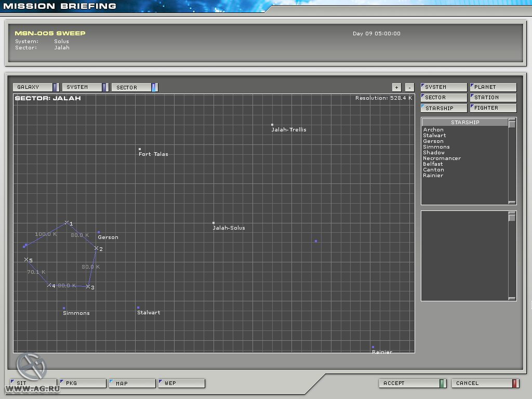This screenshot has height=399, width=532.
Task: Select waypoint 4 marker on the map
Action: (49, 285)
